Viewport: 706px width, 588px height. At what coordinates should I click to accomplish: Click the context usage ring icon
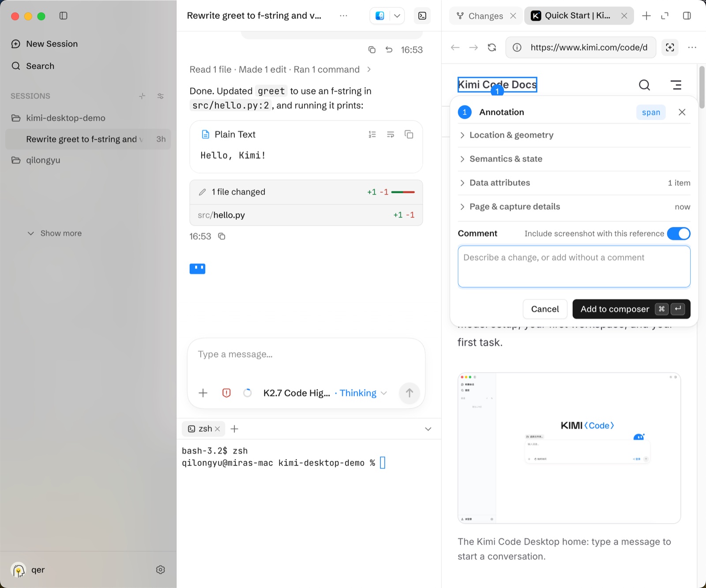point(248,393)
